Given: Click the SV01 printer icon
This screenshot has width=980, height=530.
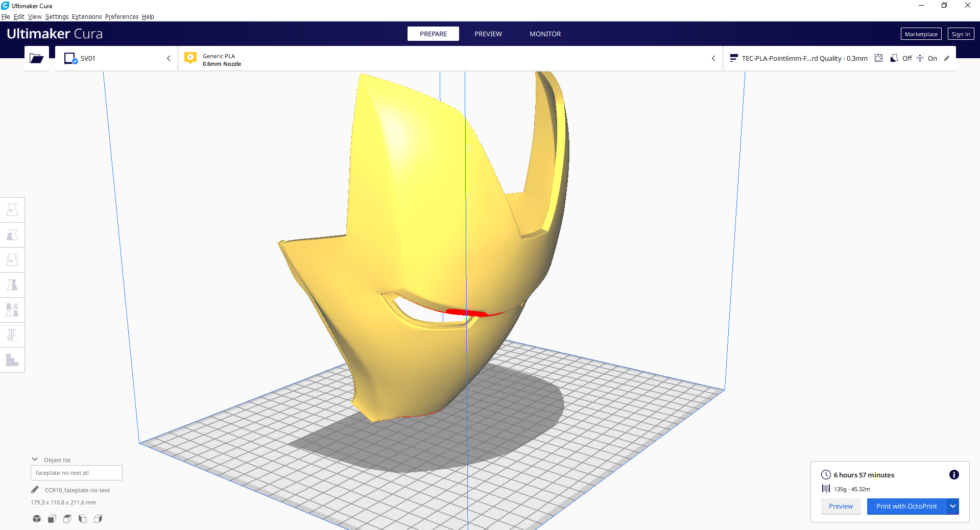Looking at the screenshot, I should coord(71,58).
